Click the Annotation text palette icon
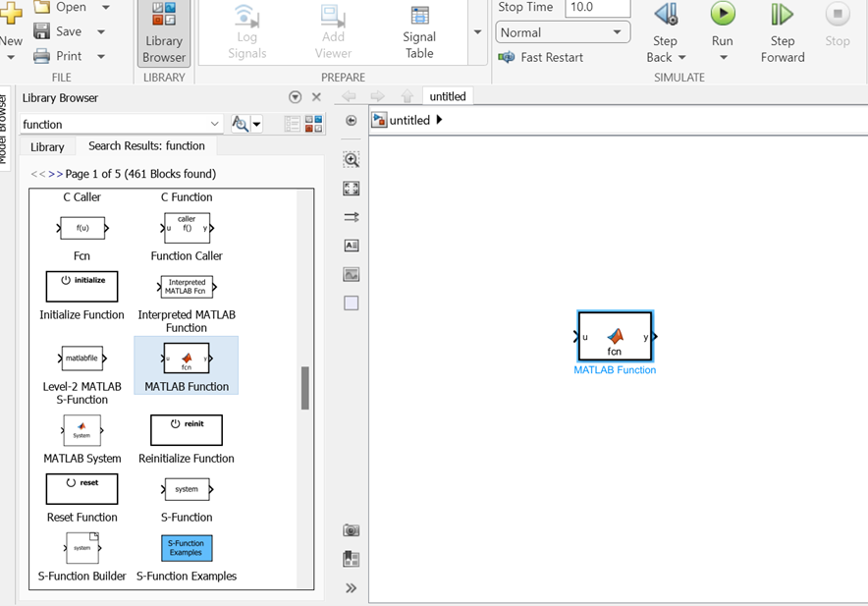868x606 pixels. [352, 246]
